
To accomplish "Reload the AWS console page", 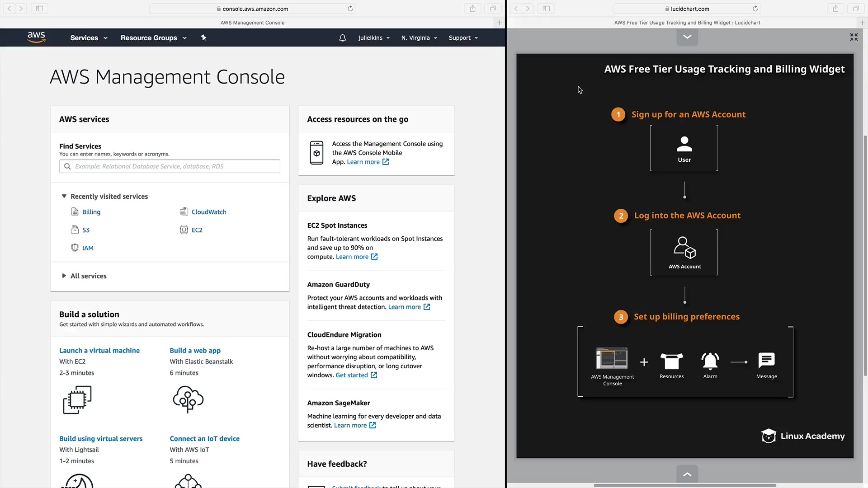I will 350,9.
